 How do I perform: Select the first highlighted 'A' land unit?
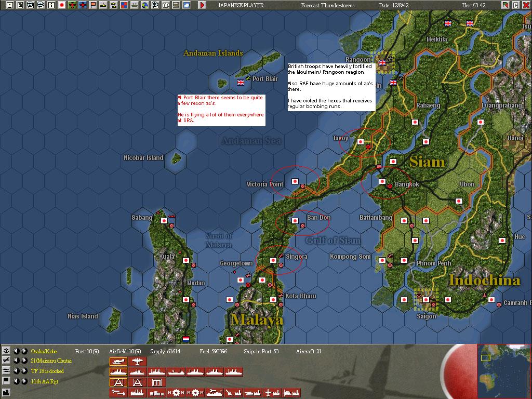point(118,382)
